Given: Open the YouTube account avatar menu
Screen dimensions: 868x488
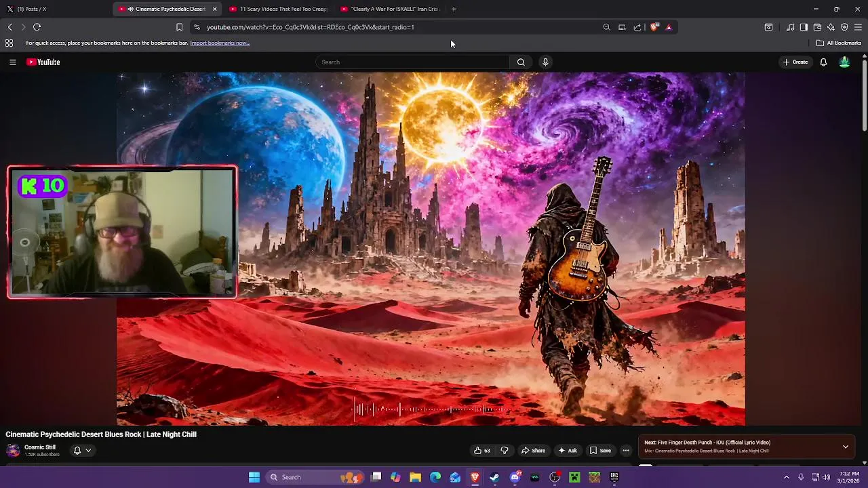Looking at the screenshot, I should point(844,62).
